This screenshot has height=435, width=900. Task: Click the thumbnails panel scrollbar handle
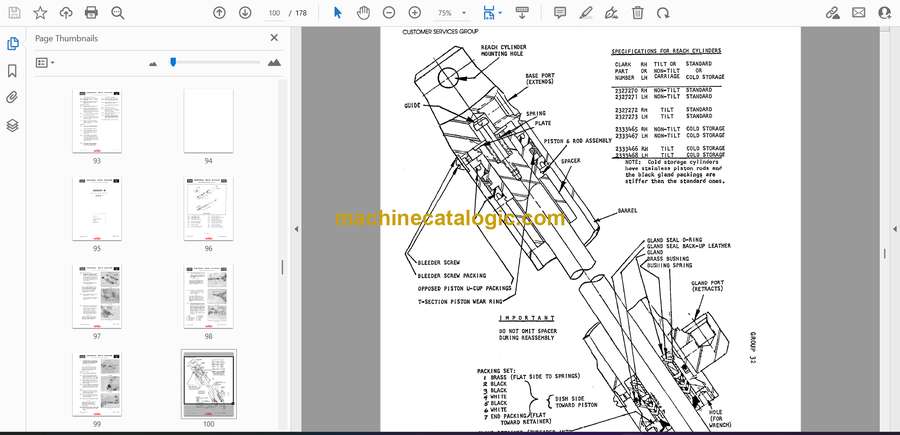pos(282,268)
